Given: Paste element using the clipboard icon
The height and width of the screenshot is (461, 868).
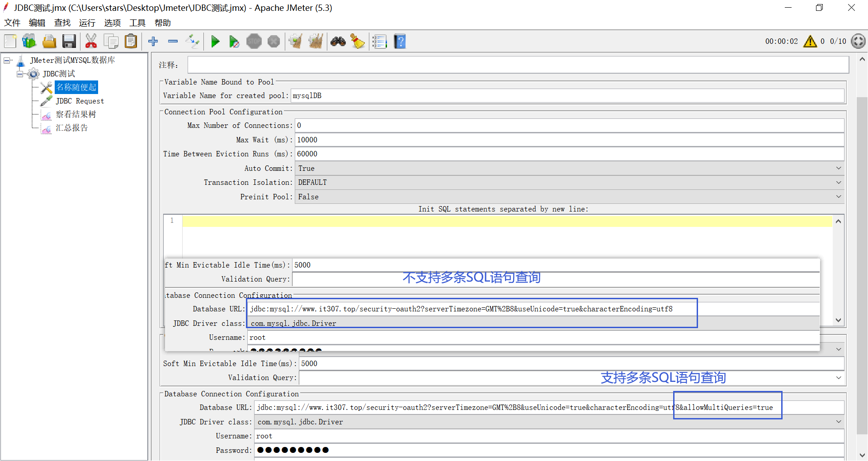Looking at the screenshot, I should click(x=131, y=41).
